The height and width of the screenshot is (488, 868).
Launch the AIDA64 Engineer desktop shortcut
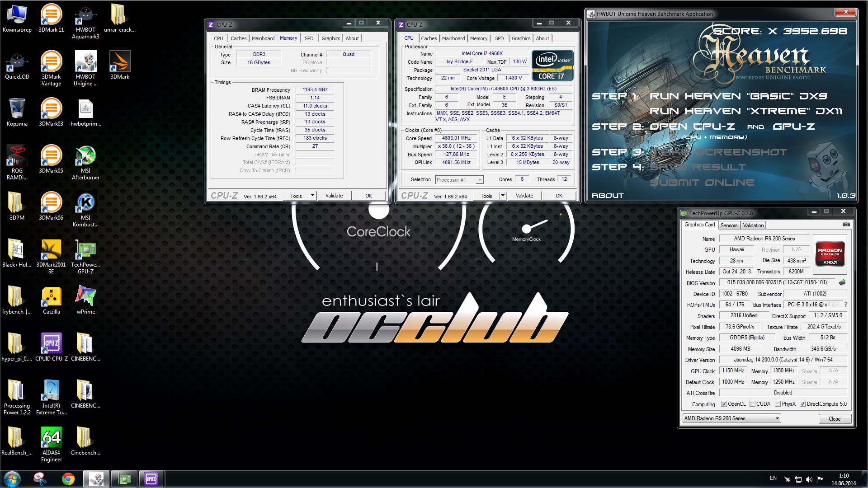[51, 445]
